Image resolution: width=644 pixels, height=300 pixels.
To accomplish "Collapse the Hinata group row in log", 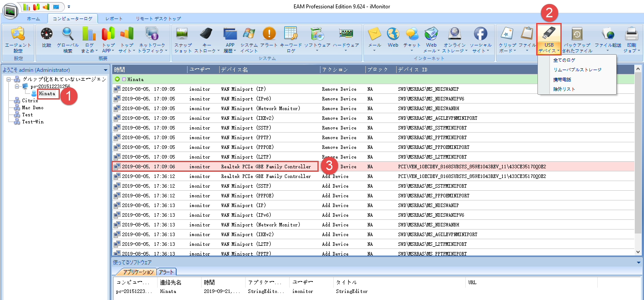I will (x=117, y=79).
